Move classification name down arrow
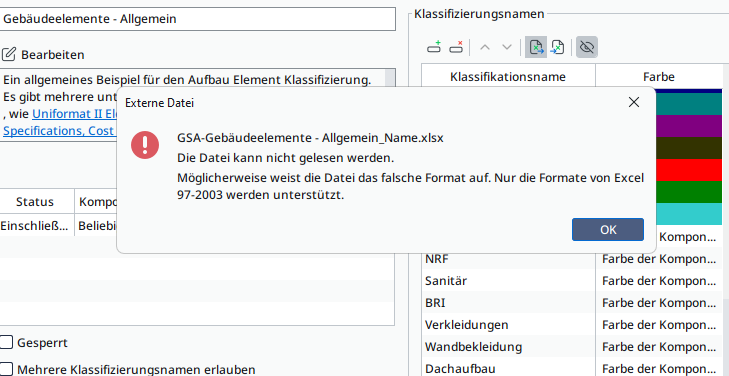This screenshot has height=376, width=729. point(507,47)
